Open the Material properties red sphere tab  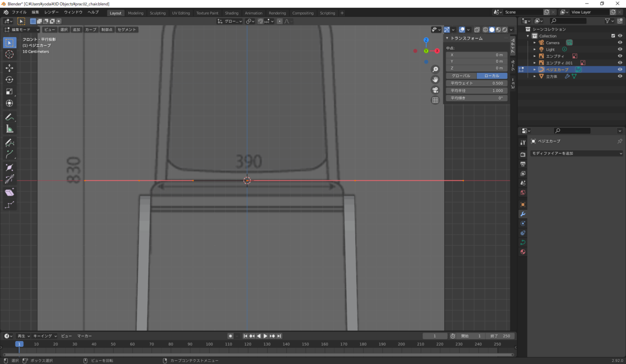(523, 252)
